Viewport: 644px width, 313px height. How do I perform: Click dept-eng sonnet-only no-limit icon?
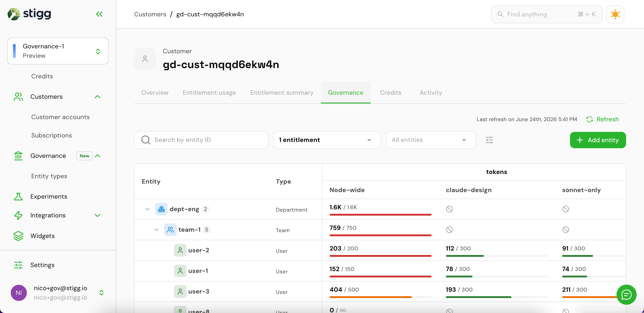566,209
